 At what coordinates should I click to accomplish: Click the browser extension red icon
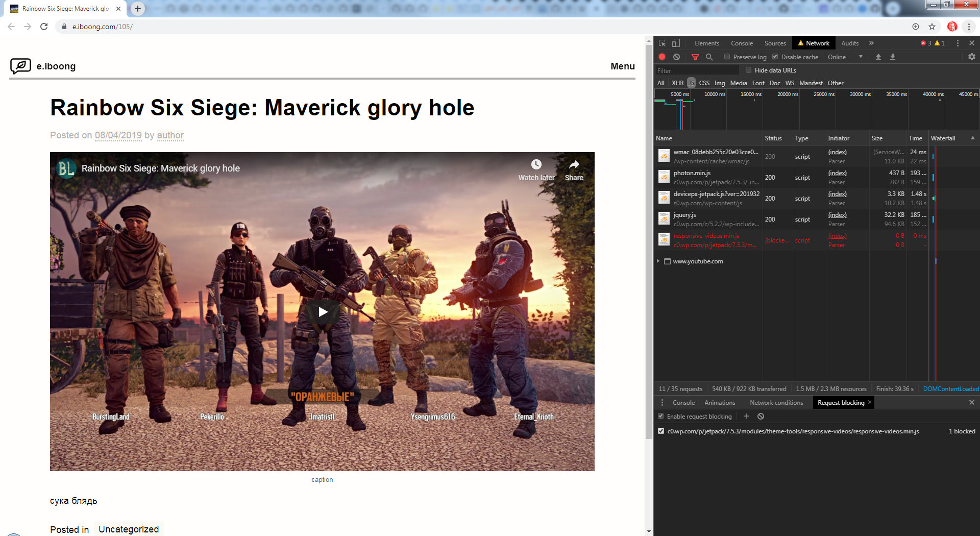pyautogui.click(x=952, y=27)
